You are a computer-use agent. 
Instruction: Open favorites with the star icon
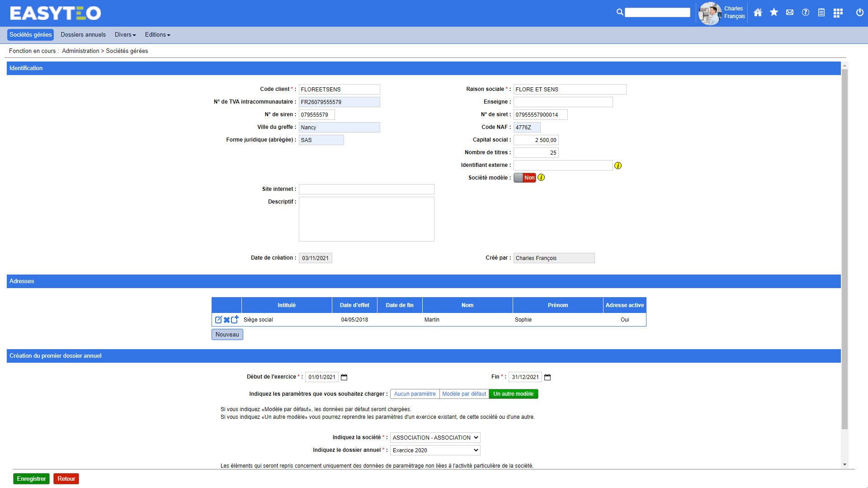774,13
